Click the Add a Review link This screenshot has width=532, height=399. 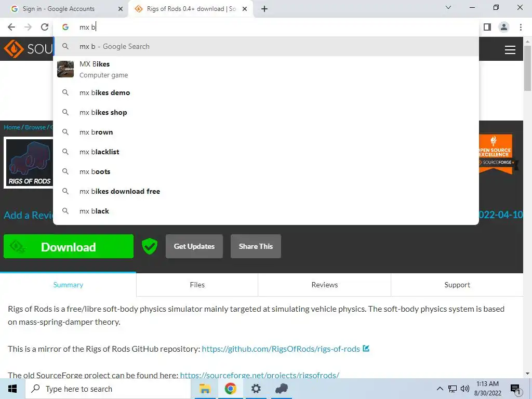pyautogui.click(x=29, y=215)
